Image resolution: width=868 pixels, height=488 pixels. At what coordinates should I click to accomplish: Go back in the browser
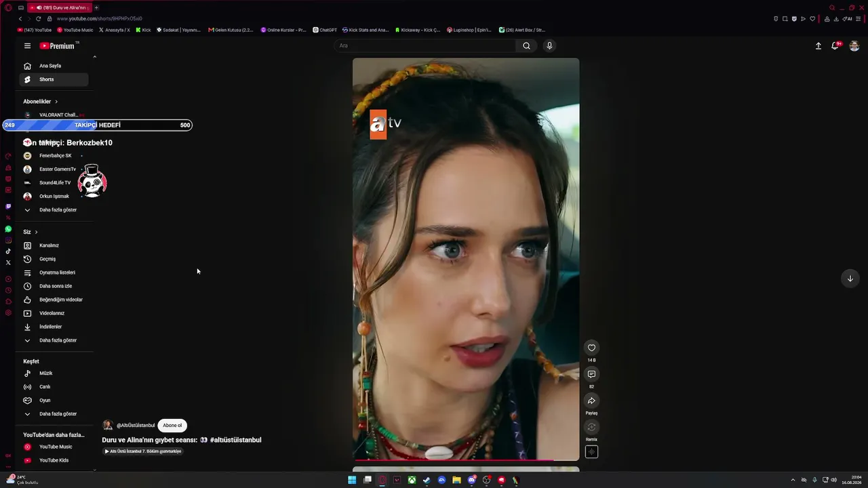(x=20, y=19)
